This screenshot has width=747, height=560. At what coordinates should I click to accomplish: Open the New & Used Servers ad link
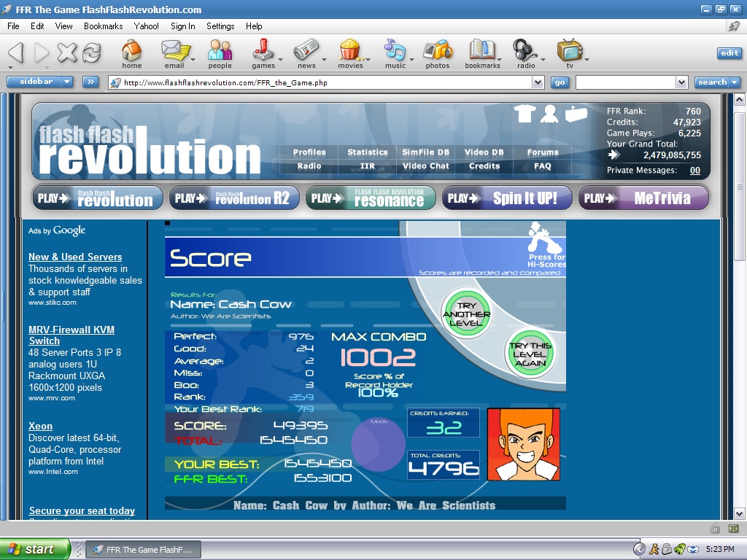coord(75,257)
